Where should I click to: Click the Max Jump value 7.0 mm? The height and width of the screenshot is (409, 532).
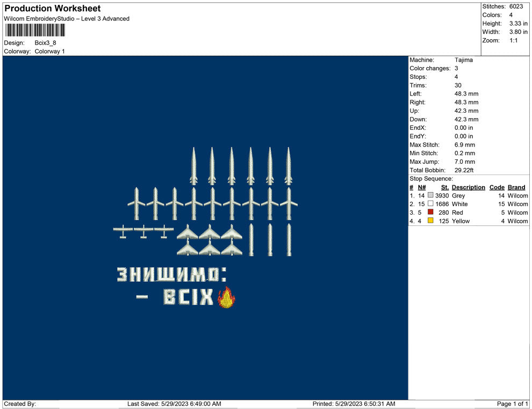click(x=465, y=162)
